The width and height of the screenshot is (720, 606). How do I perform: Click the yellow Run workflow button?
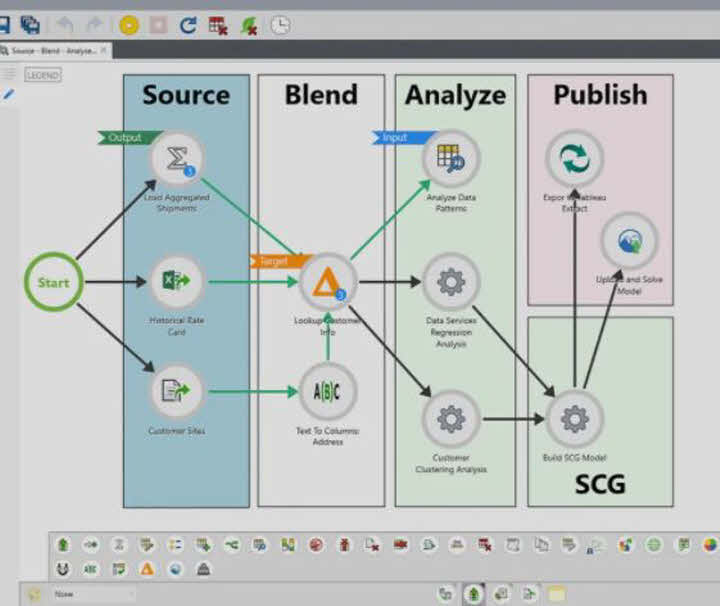coord(129,25)
